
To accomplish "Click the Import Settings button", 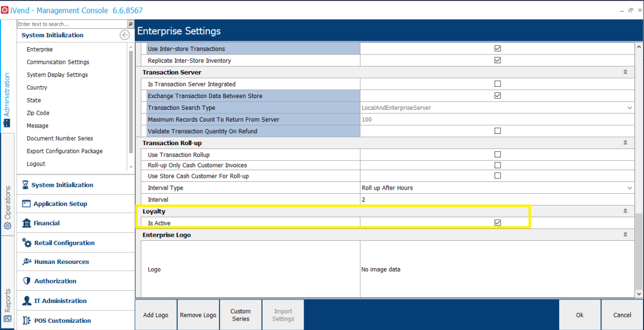I will (283, 315).
